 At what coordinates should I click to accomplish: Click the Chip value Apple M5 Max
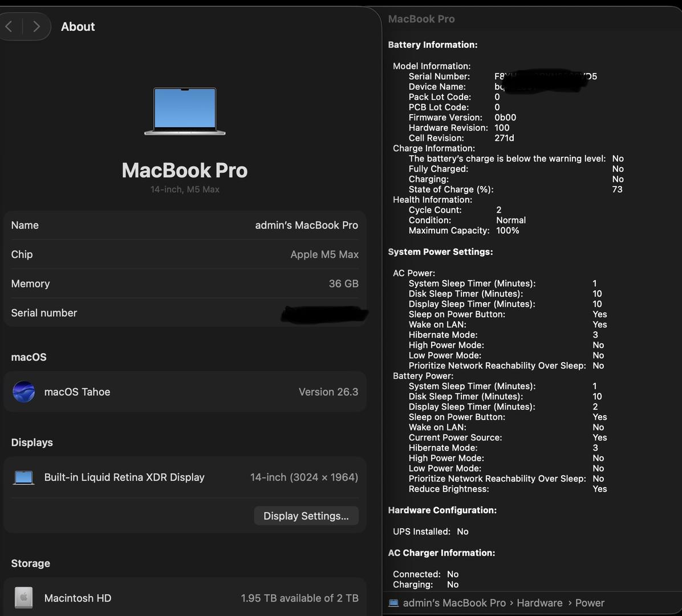click(x=324, y=254)
